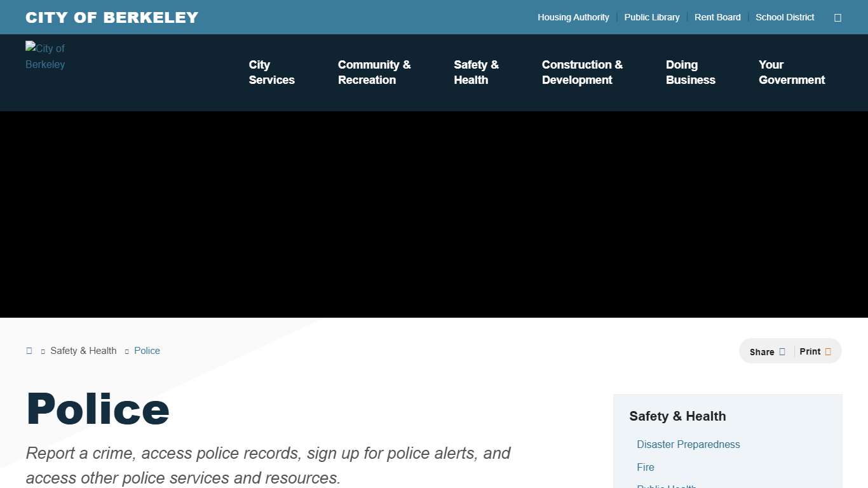The height and width of the screenshot is (488, 868).
Task: Click Safety & Health in the breadcrumb trail
Action: (83, 350)
